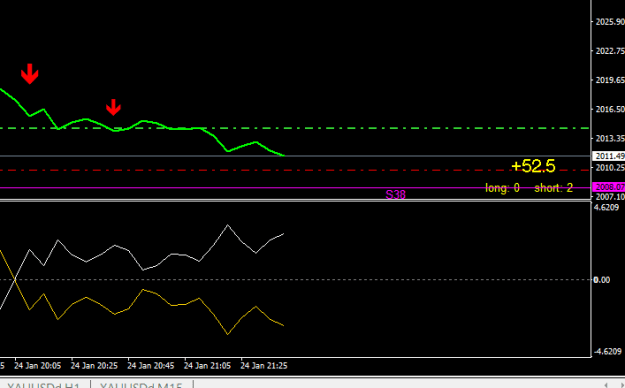
Task: Click the 2010.25 price scale label
Action: click(x=610, y=168)
